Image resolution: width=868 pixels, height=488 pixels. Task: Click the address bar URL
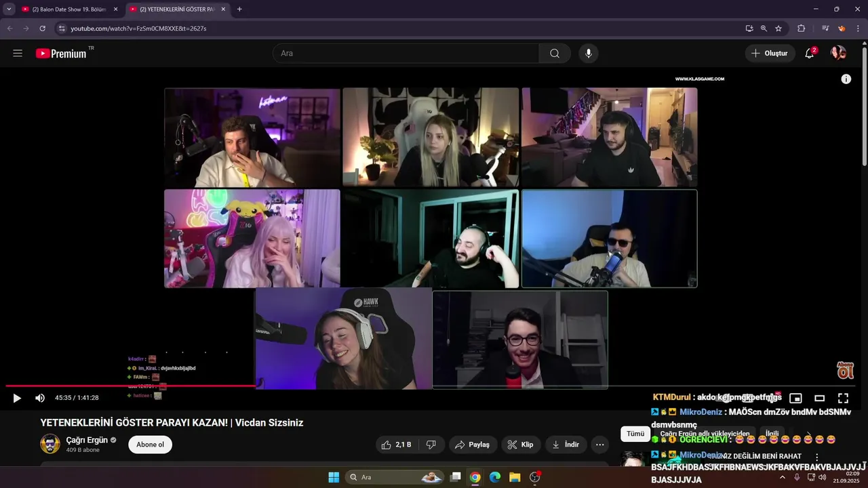click(x=138, y=28)
